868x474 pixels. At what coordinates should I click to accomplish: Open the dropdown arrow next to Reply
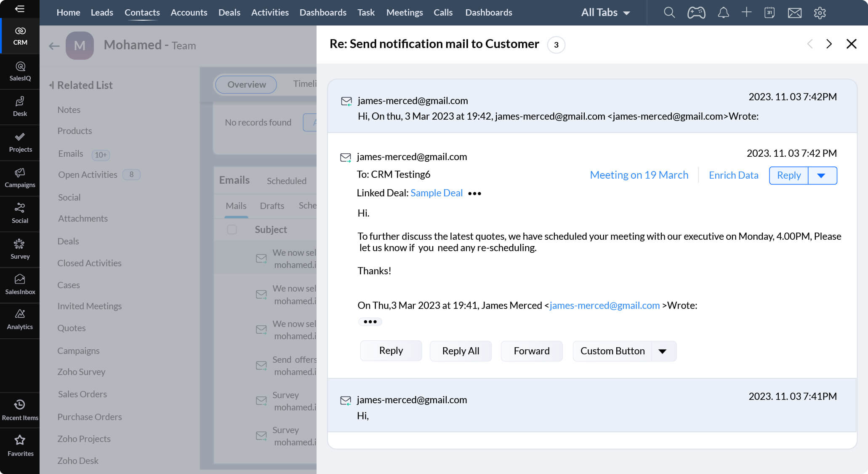point(821,176)
